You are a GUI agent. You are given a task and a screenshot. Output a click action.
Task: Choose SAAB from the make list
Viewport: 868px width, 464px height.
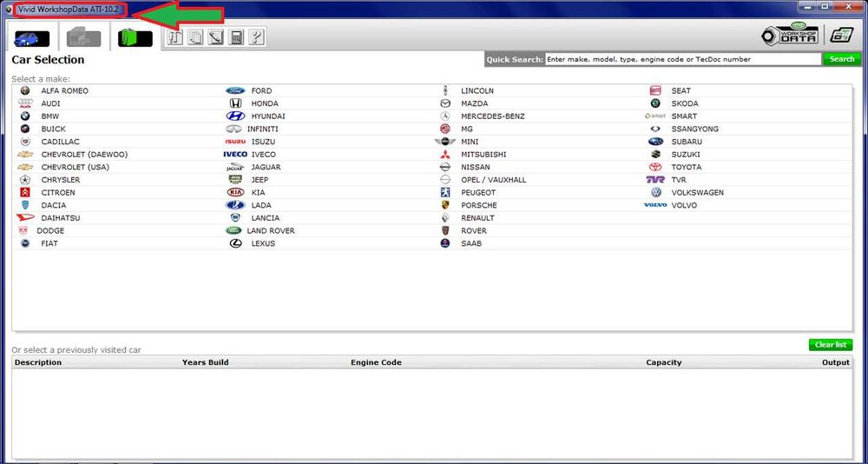[x=471, y=243]
